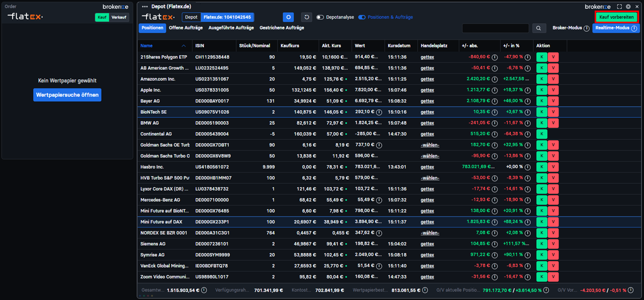644x300 pixels.
Task: Open info icon beside +18,37 % for Apple
Action: click(x=527, y=90)
